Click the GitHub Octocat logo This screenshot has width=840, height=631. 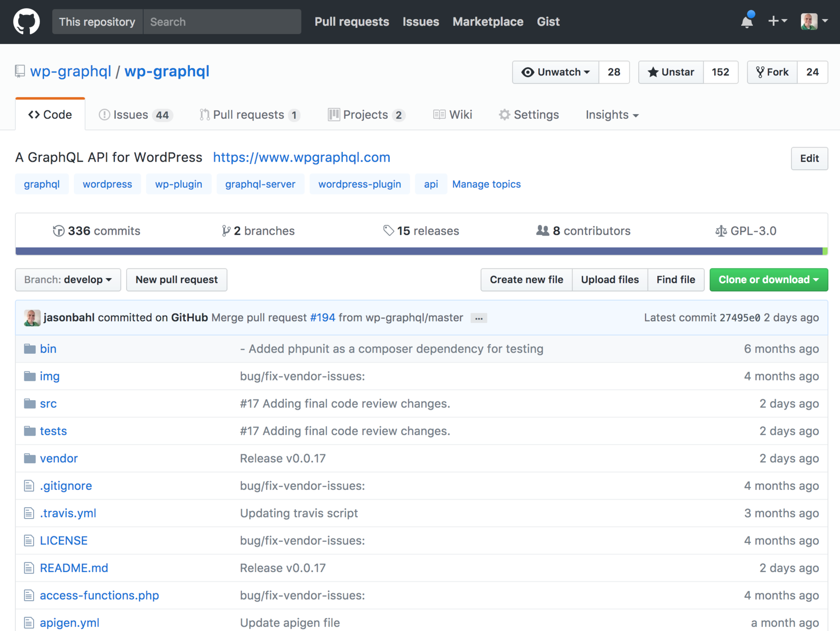(x=26, y=22)
